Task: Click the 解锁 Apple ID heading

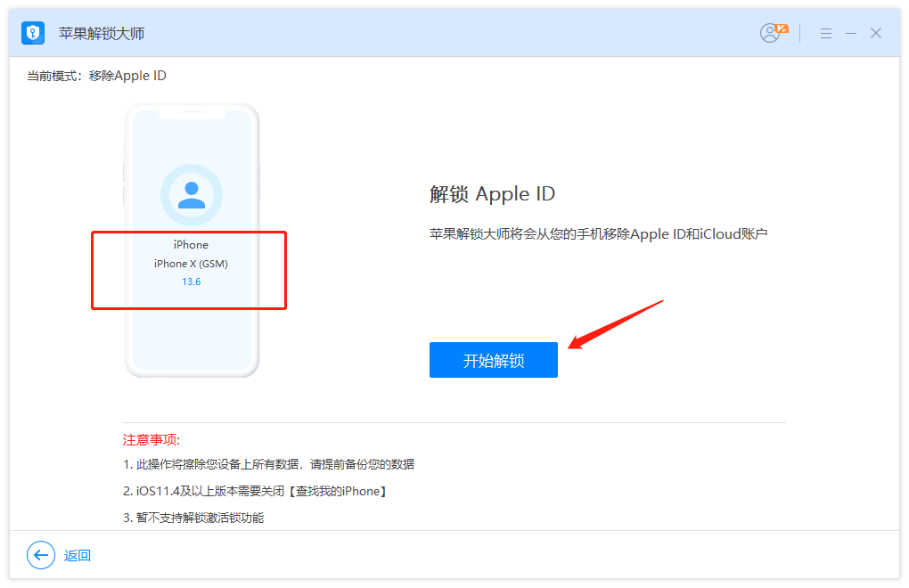Action: coord(492,194)
